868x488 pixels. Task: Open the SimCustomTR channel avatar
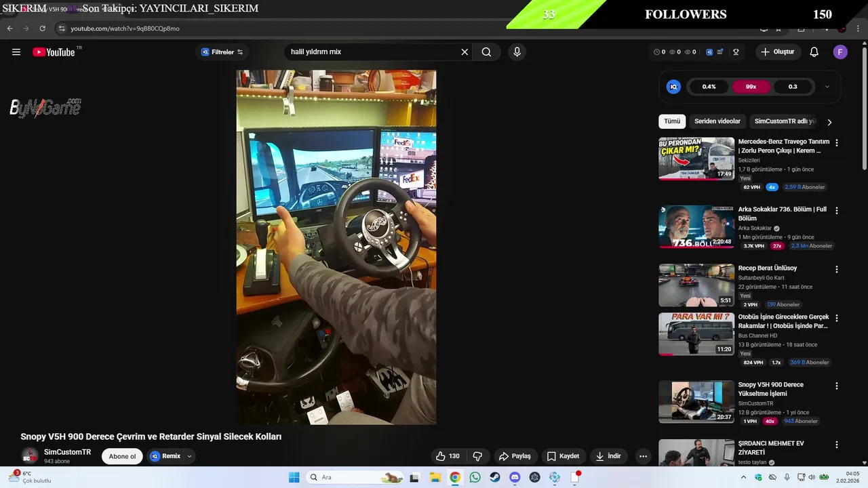(x=29, y=456)
